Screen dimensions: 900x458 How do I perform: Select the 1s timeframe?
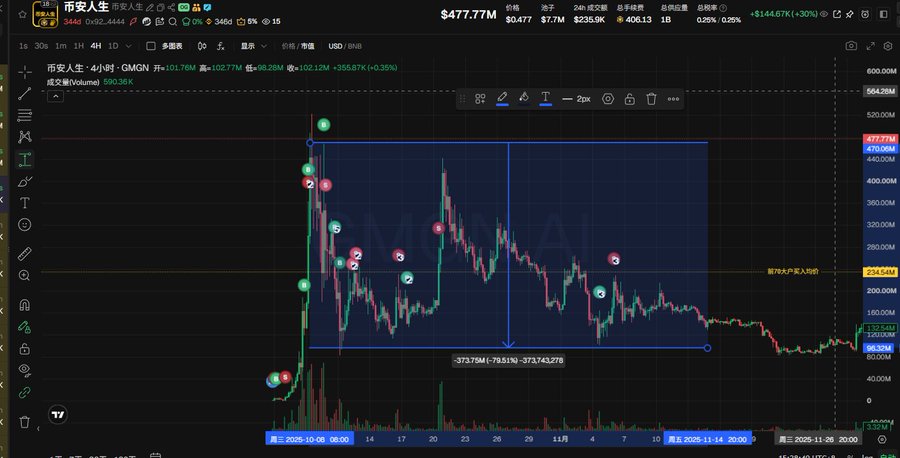23,46
